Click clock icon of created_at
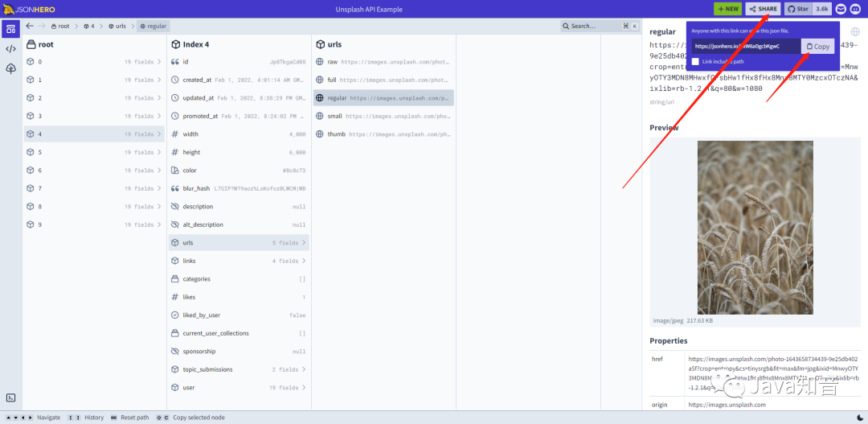Image resolution: width=868 pixels, height=424 pixels. [175, 80]
